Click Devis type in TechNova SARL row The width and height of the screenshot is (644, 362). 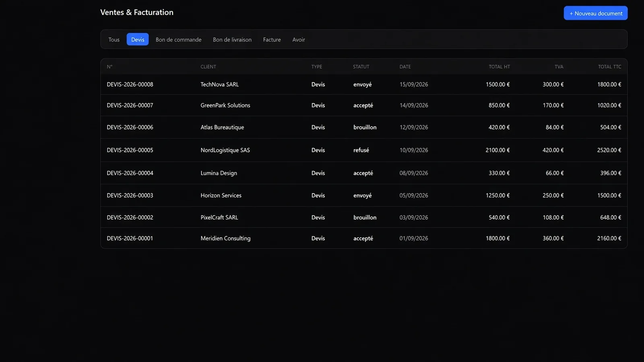pyautogui.click(x=318, y=84)
